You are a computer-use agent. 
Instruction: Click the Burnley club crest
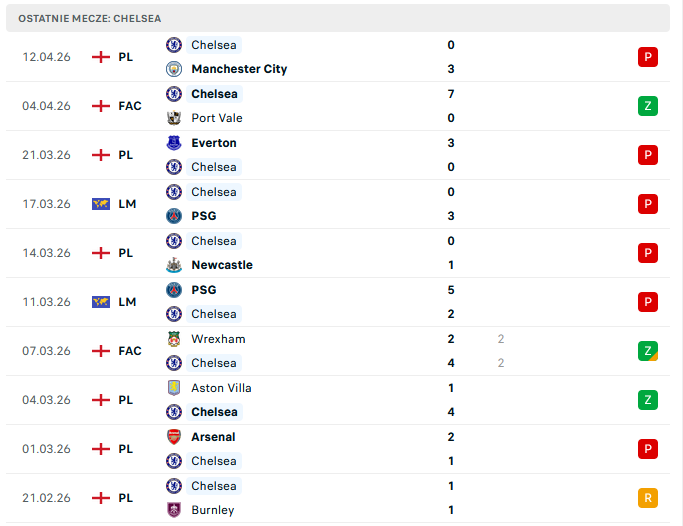174,510
